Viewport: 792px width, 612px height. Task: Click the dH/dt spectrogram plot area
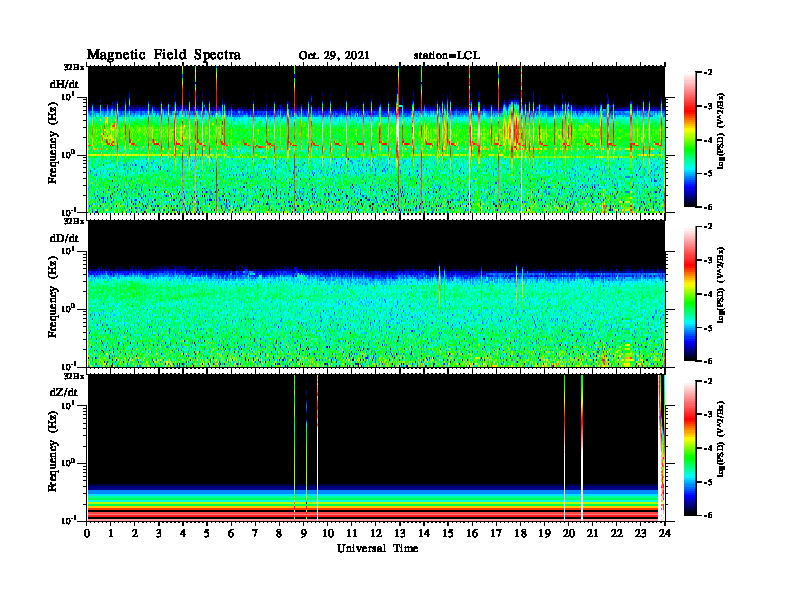[x=376, y=139]
